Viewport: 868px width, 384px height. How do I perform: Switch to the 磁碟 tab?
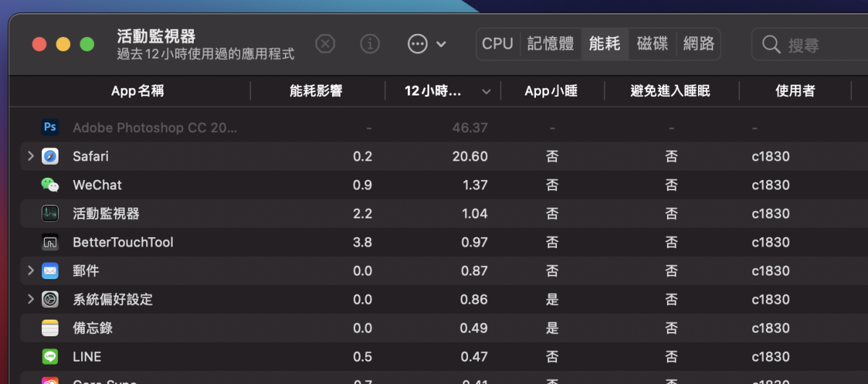pos(652,44)
